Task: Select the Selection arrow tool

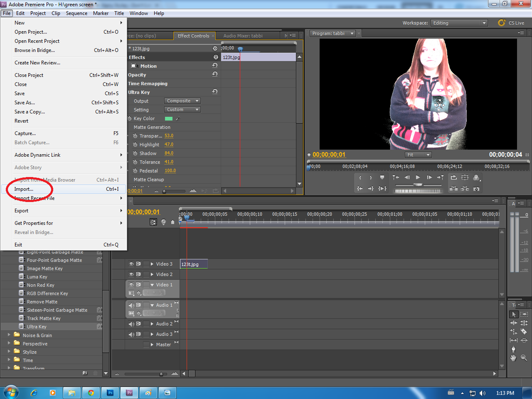Action: (514, 314)
